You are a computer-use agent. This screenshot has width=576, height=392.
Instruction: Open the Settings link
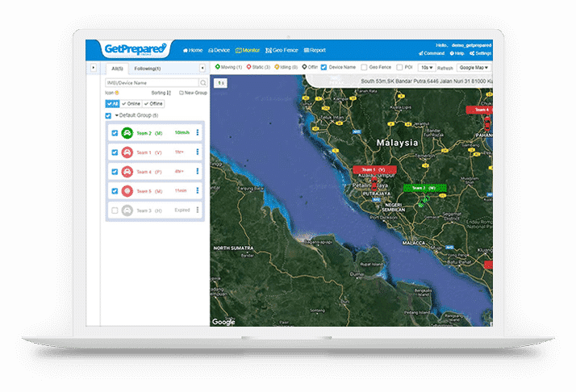(480, 53)
